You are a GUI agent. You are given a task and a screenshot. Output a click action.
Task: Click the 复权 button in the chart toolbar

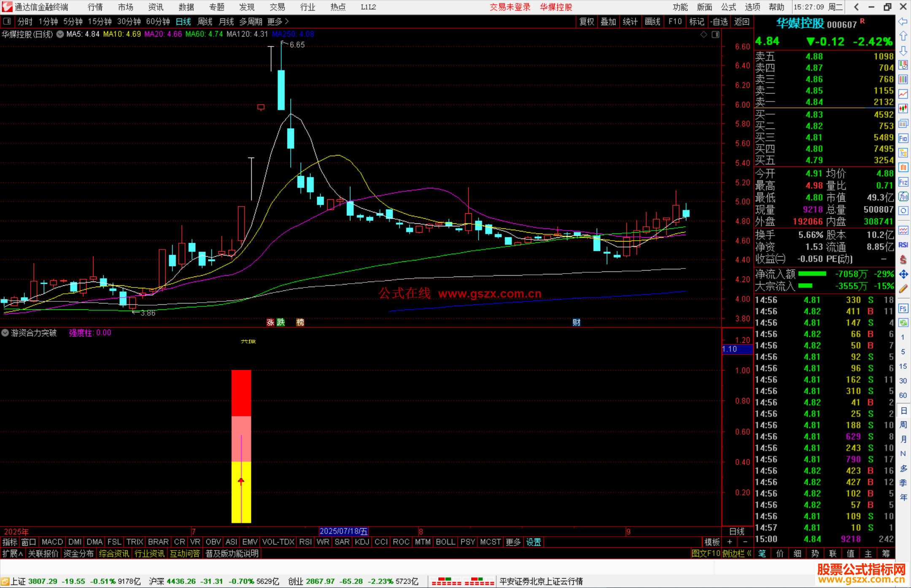coord(587,21)
